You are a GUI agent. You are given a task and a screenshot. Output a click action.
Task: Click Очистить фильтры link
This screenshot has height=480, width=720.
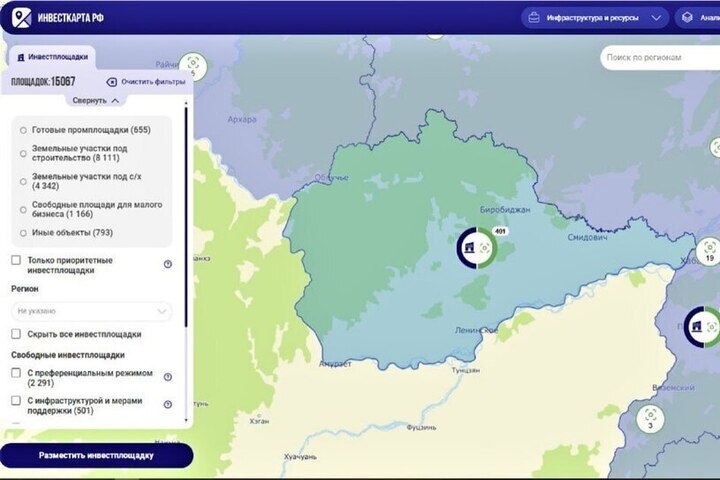coord(146,81)
